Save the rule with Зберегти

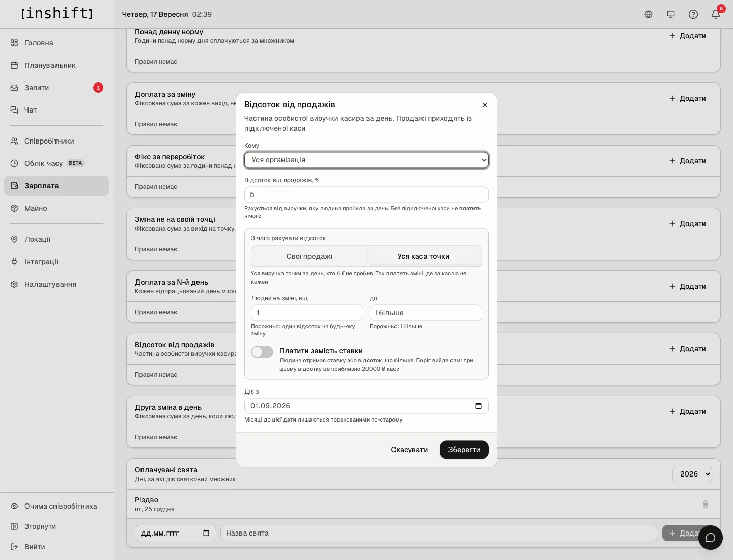click(464, 450)
